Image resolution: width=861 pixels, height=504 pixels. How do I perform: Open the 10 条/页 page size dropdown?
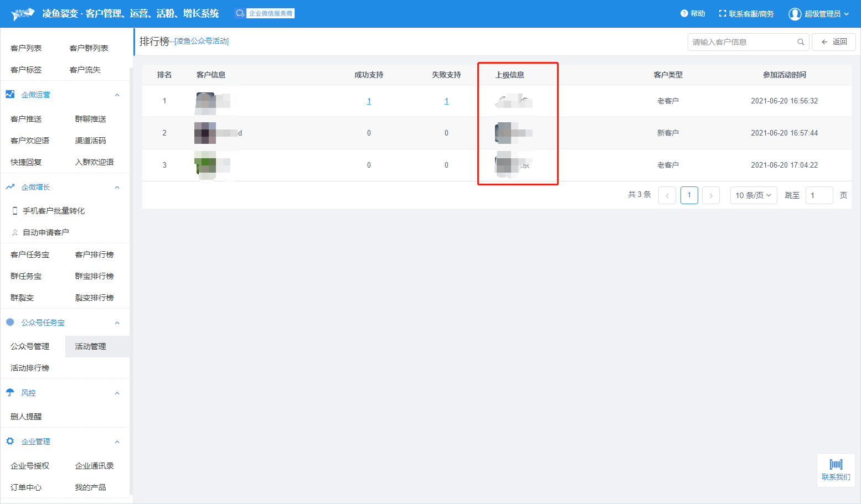click(x=753, y=195)
